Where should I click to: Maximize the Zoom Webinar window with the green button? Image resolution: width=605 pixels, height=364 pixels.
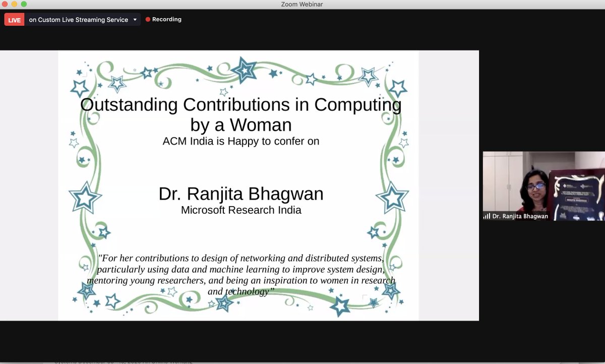(x=24, y=4)
